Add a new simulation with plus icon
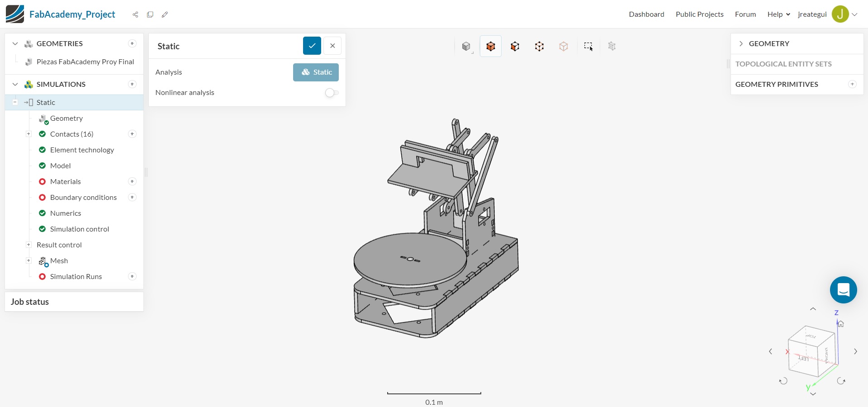 (x=132, y=84)
